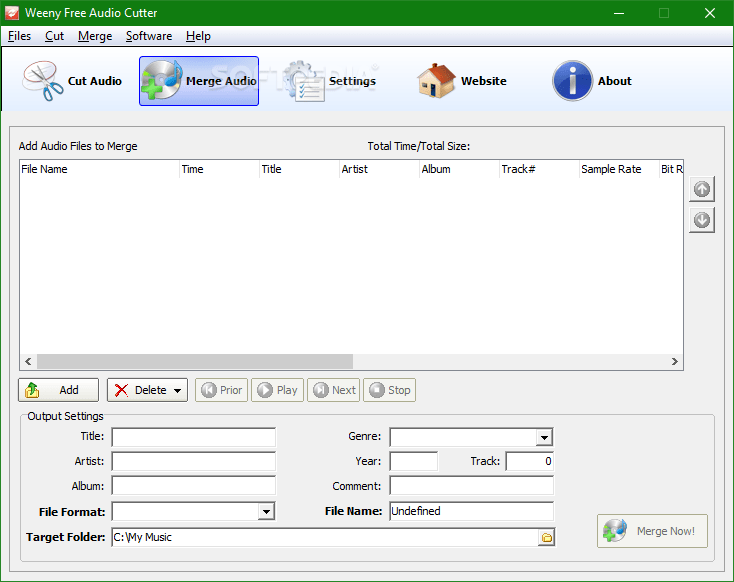Screen dimensions: 734x582
Task: Move selected file down with arrow button
Action: click(702, 220)
